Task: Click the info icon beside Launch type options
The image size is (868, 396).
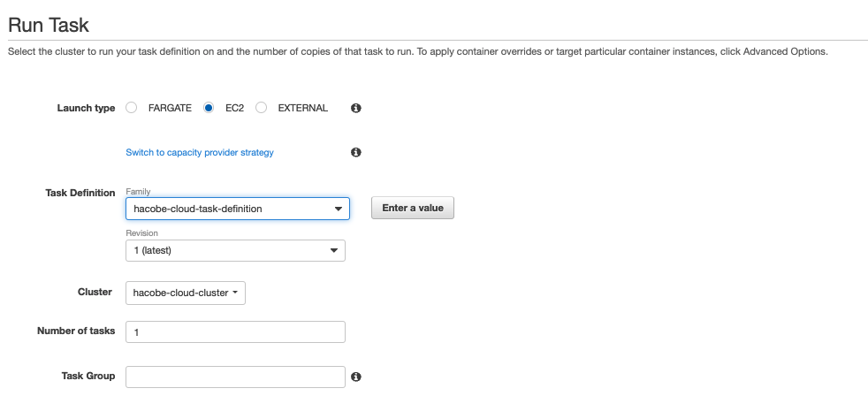Action: pos(355,108)
